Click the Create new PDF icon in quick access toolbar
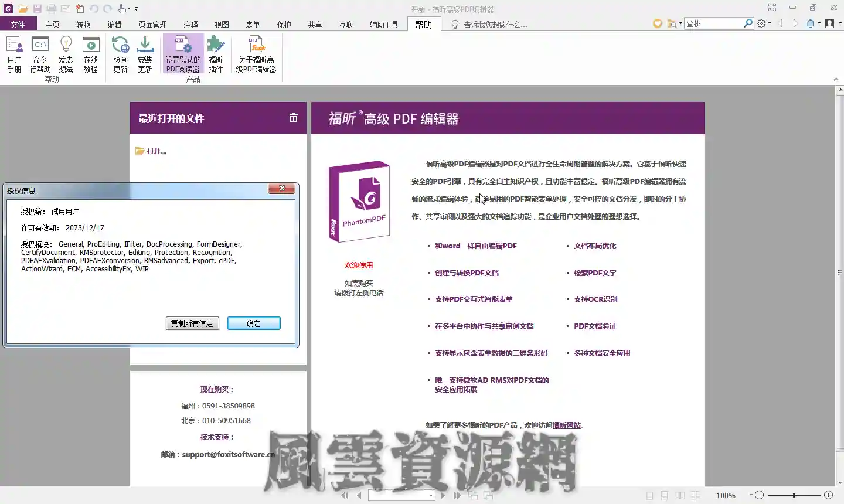Image resolution: width=844 pixels, height=504 pixels. [80, 9]
